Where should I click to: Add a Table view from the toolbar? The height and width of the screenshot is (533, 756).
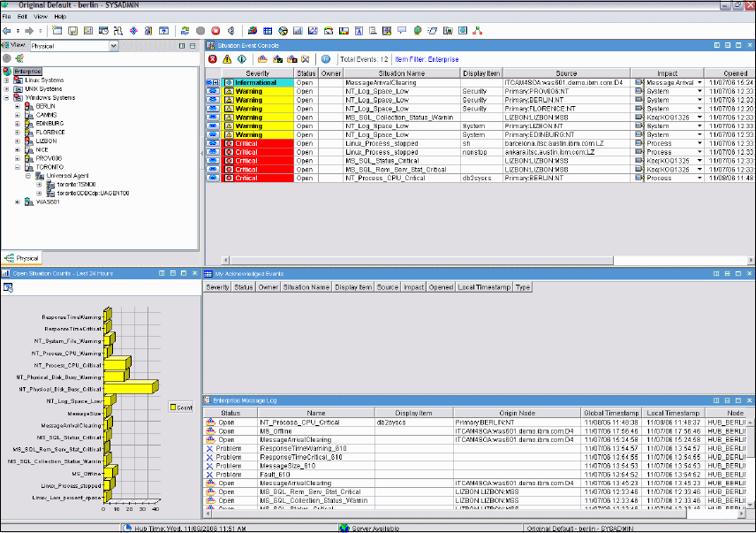coord(268,31)
